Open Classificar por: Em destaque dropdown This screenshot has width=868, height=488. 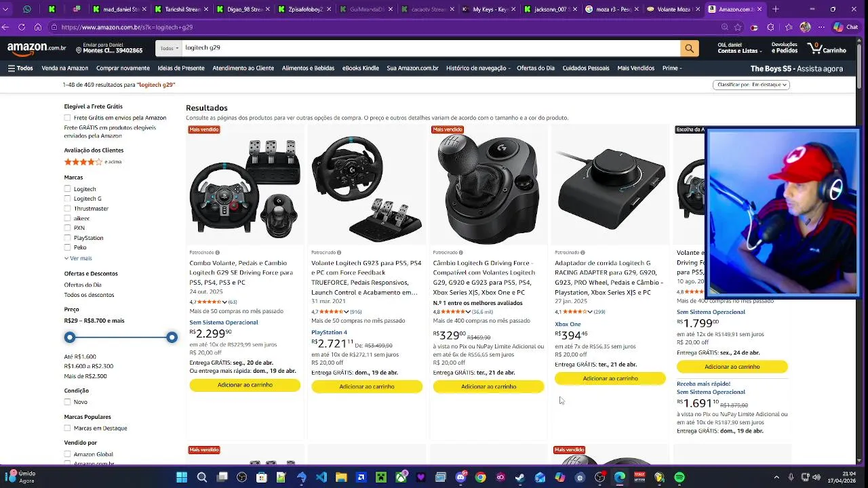point(751,85)
